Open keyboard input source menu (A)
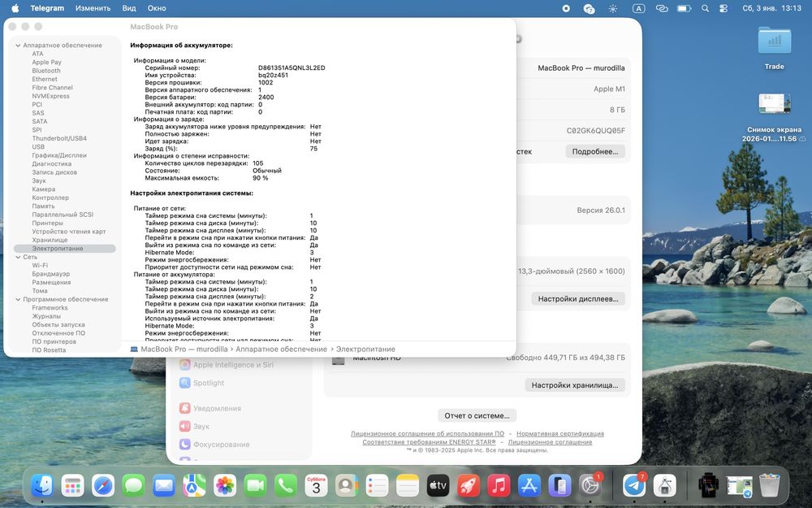 point(638,8)
